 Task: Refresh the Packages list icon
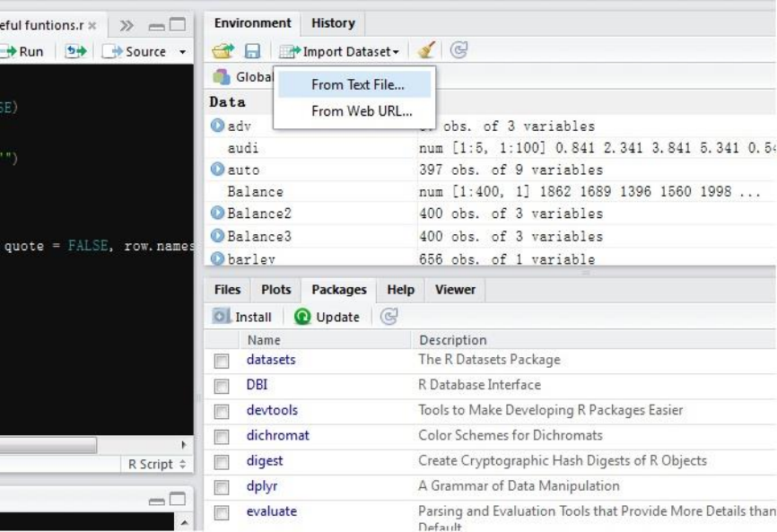pos(389,317)
